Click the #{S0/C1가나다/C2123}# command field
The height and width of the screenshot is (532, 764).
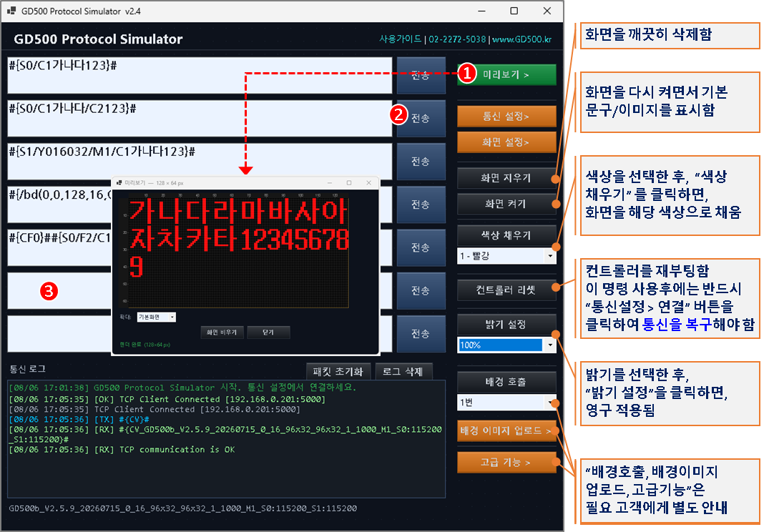[200, 119]
